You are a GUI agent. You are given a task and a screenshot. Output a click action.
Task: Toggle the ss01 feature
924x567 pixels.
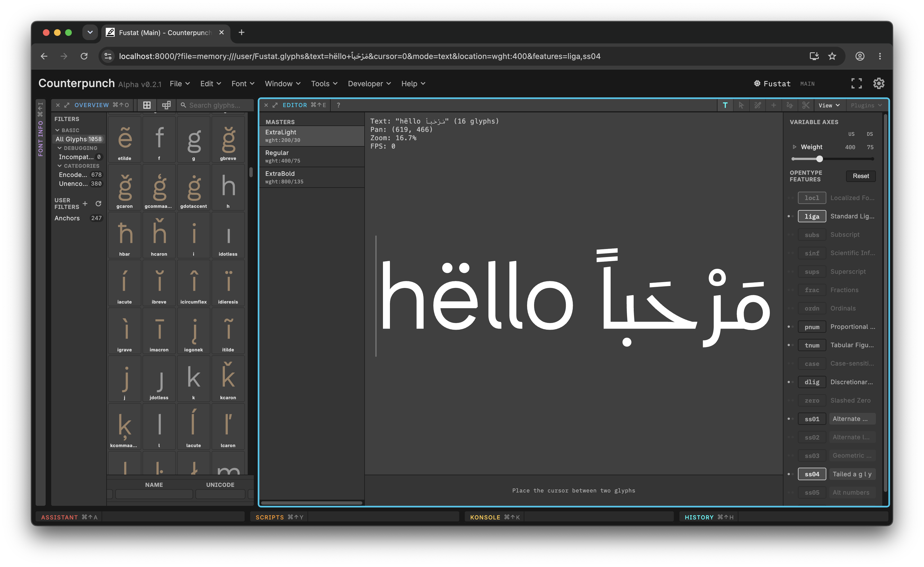tap(812, 419)
